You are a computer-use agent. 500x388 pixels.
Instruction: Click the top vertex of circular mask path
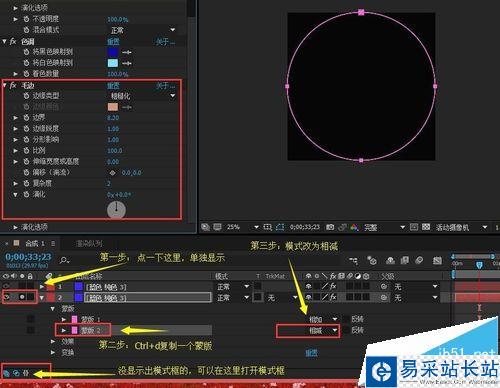pos(361,12)
